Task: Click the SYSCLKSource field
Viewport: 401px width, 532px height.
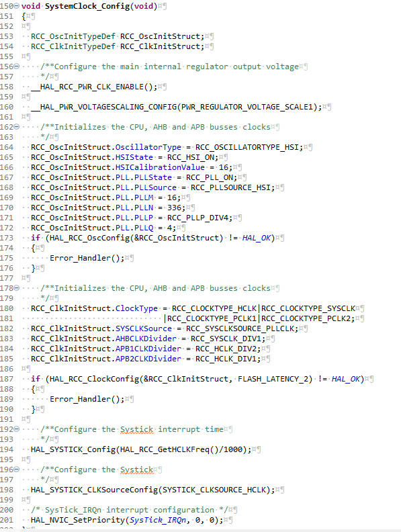Action: tap(144, 328)
